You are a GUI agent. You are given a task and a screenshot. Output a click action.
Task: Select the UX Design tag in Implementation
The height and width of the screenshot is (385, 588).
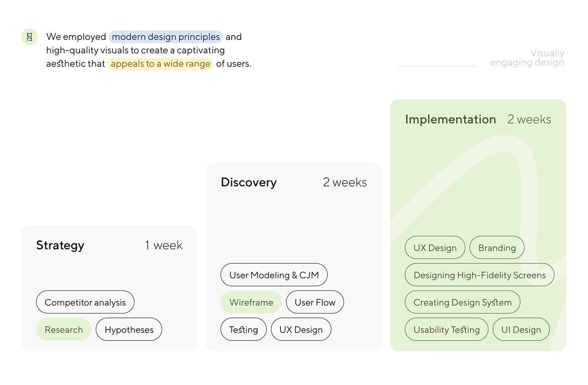click(x=435, y=248)
